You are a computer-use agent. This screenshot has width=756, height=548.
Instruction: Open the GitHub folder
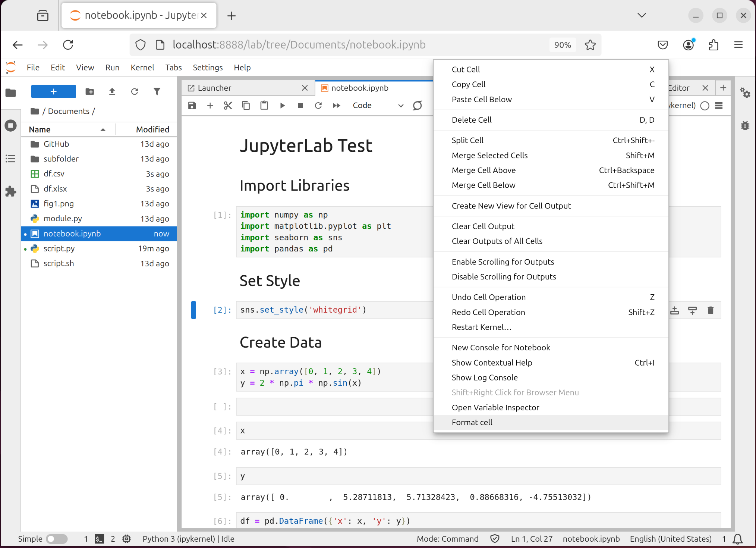click(99, 144)
